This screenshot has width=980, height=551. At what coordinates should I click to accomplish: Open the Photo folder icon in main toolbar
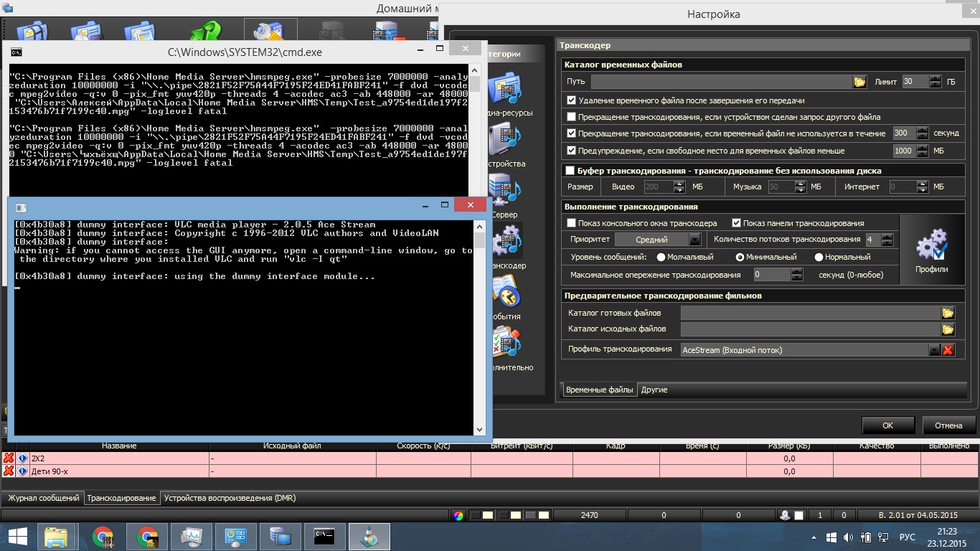(141, 32)
